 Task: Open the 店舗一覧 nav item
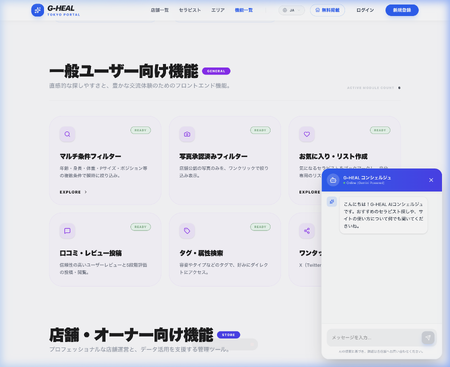pyautogui.click(x=160, y=10)
